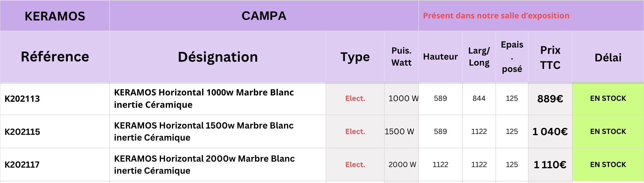Click the Type column header
The height and width of the screenshot is (183, 644).
pyautogui.click(x=355, y=57)
